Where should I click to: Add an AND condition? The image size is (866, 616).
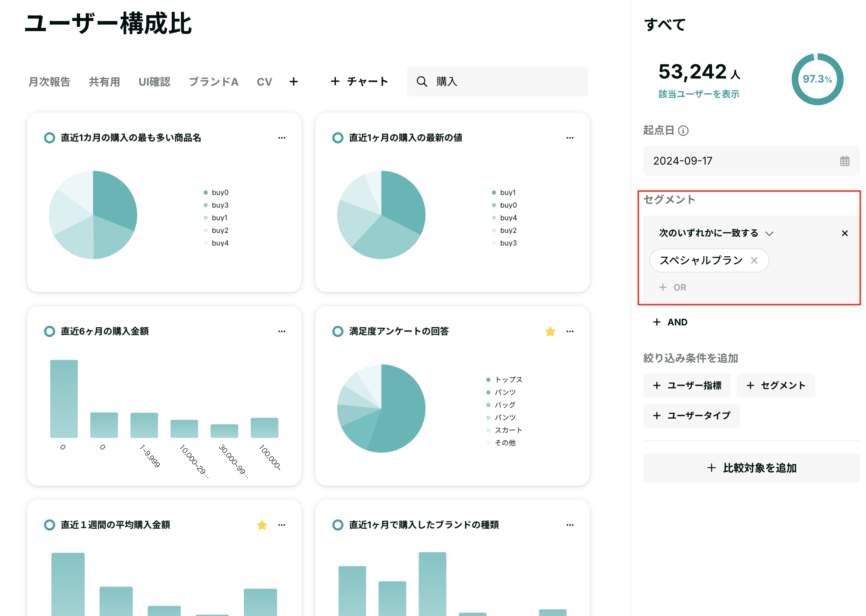click(x=670, y=322)
